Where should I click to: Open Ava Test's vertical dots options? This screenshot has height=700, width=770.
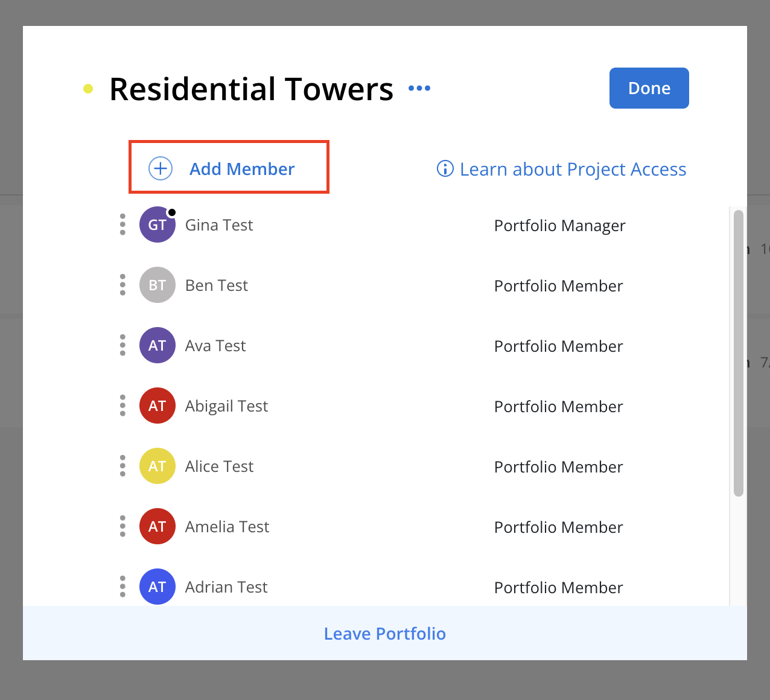pos(122,345)
